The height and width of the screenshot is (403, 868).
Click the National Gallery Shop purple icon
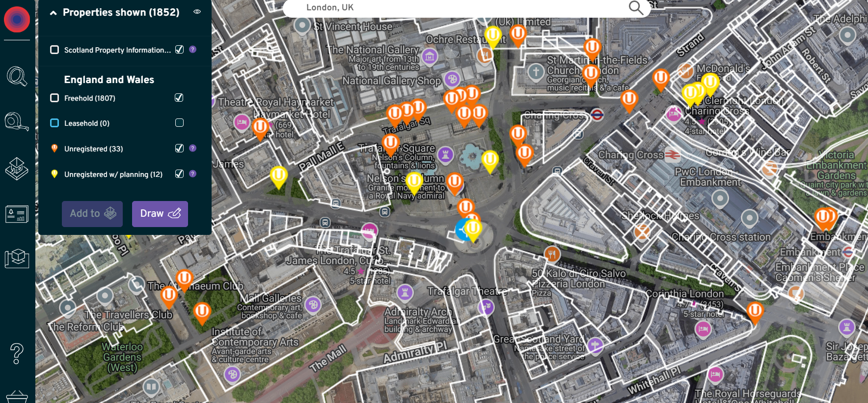[x=452, y=79]
